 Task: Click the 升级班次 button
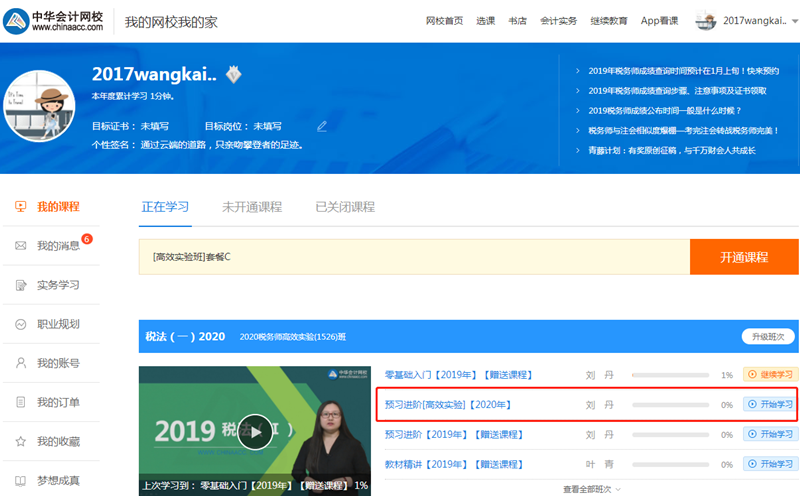click(x=768, y=337)
